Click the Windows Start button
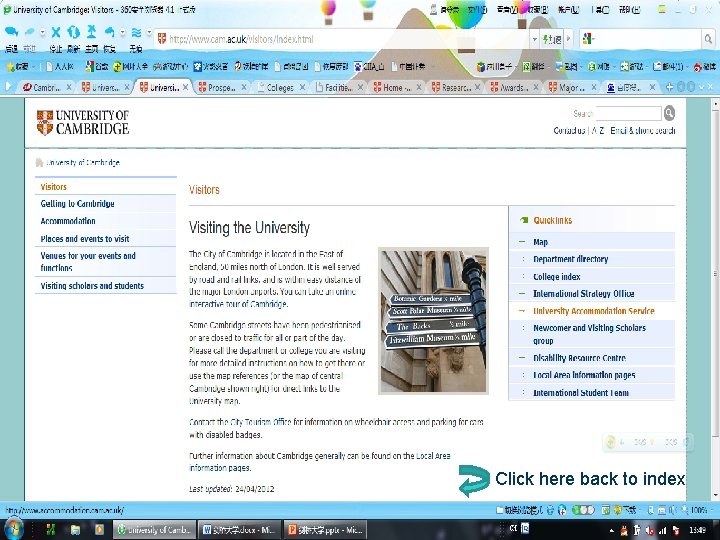Image resolution: width=720 pixels, height=540 pixels. click(12, 529)
